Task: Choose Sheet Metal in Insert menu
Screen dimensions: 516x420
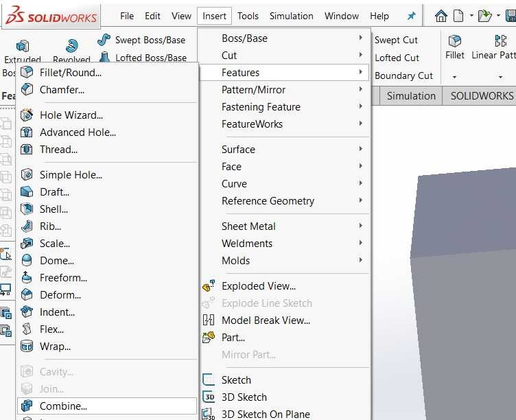Action: (285, 226)
